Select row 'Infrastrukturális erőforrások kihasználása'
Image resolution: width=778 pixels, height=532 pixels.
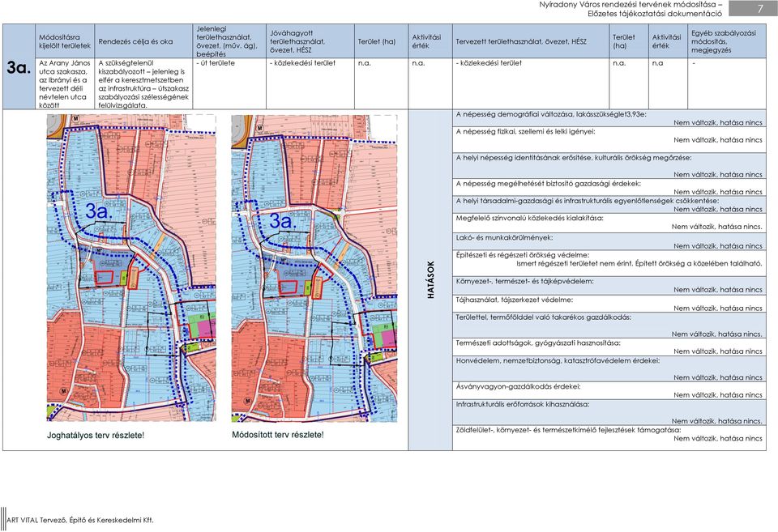[609, 412]
